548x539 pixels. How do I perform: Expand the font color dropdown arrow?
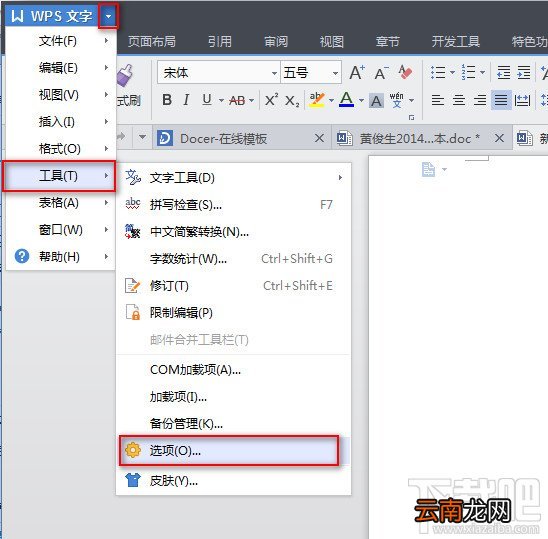tap(361, 101)
